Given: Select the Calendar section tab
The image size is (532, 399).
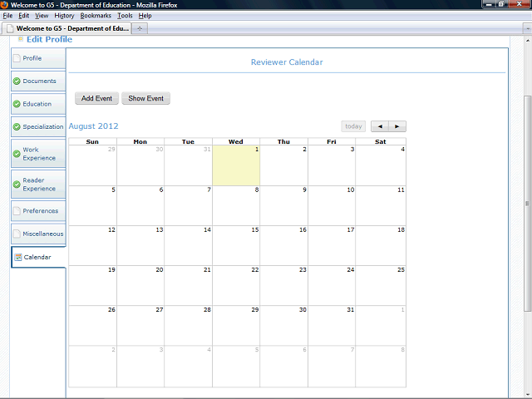Looking at the screenshot, I should point(38,257).
